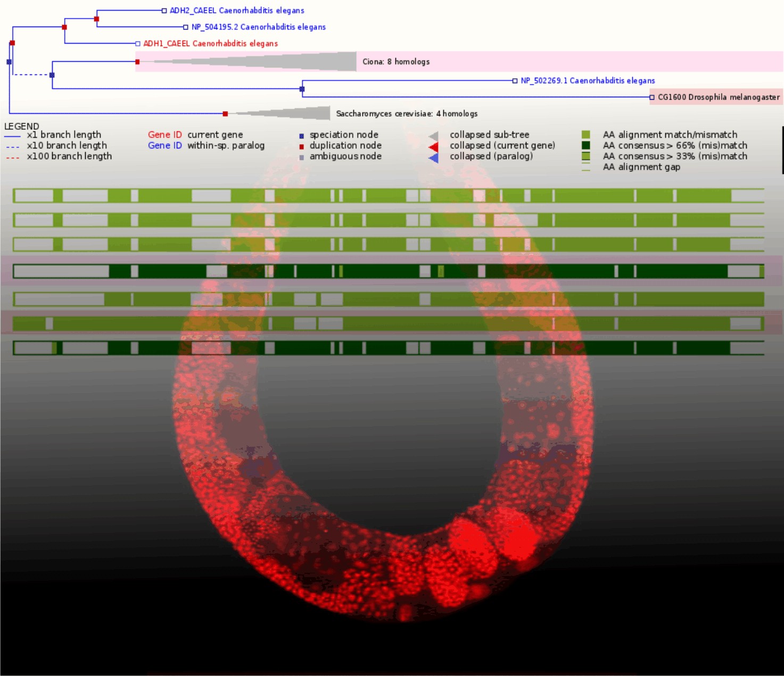Click the topmost light green alignment bar
The height and width of the screenshot is (676, 784).
(389, 195)
